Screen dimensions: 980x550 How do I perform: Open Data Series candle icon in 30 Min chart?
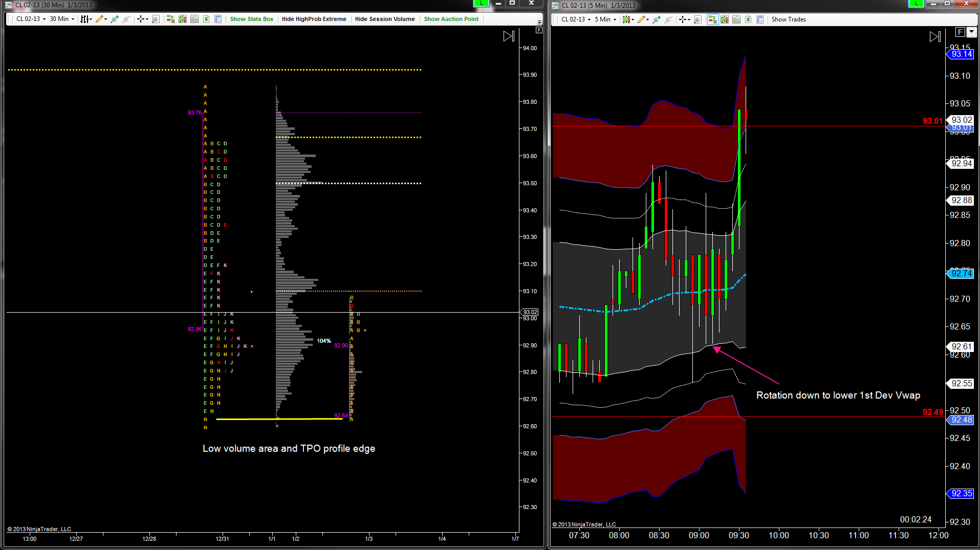click(x=182, y=19)
